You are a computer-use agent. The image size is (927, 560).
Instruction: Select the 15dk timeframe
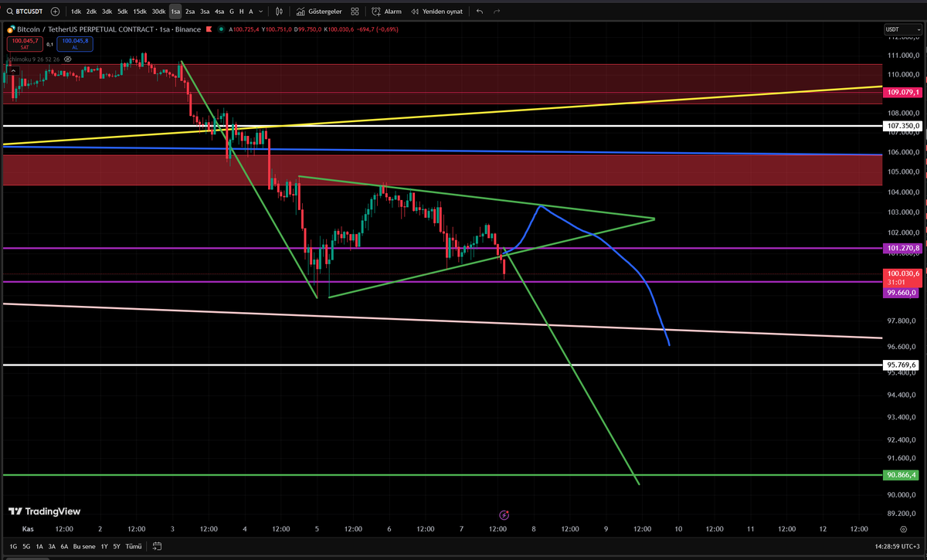(139, 12)
